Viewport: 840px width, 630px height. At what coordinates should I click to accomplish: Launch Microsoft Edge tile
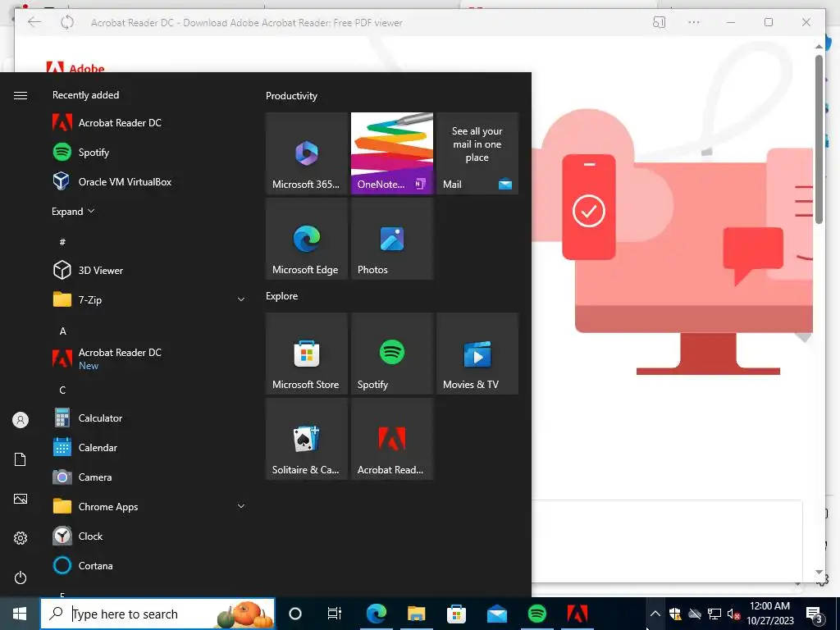(307, 239)
